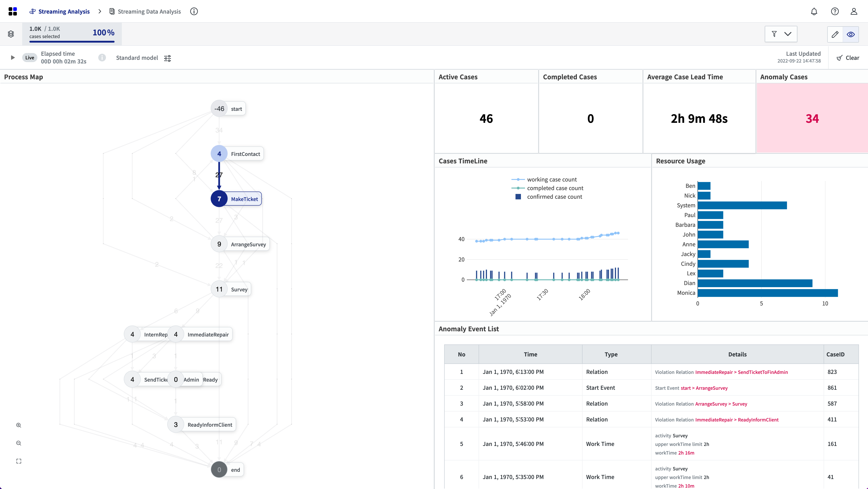The width and height of the screenshot is (868, 489).
Task: Expand the filter dropdown chevron
Action: tap(788, 34)
